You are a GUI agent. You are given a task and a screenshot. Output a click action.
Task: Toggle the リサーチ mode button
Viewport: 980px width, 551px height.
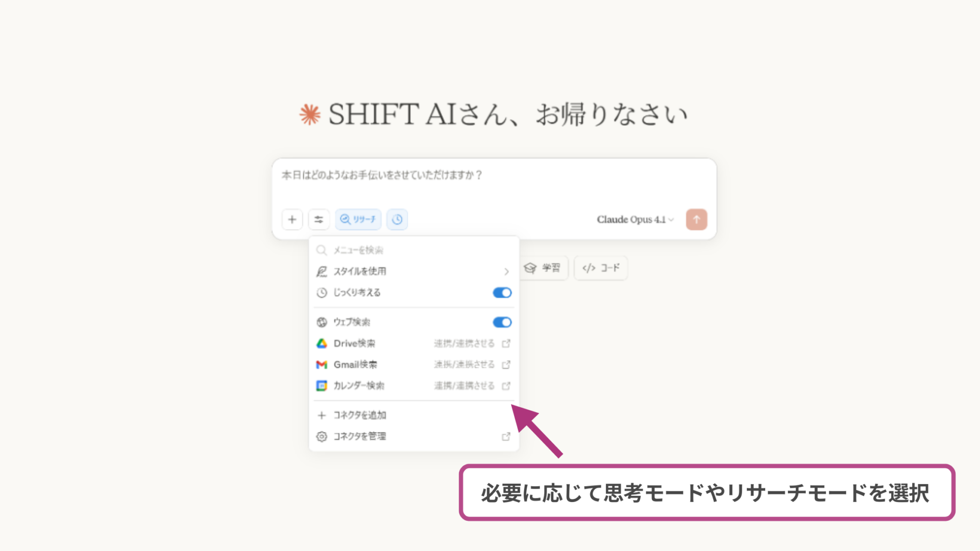tap(358, 219)
